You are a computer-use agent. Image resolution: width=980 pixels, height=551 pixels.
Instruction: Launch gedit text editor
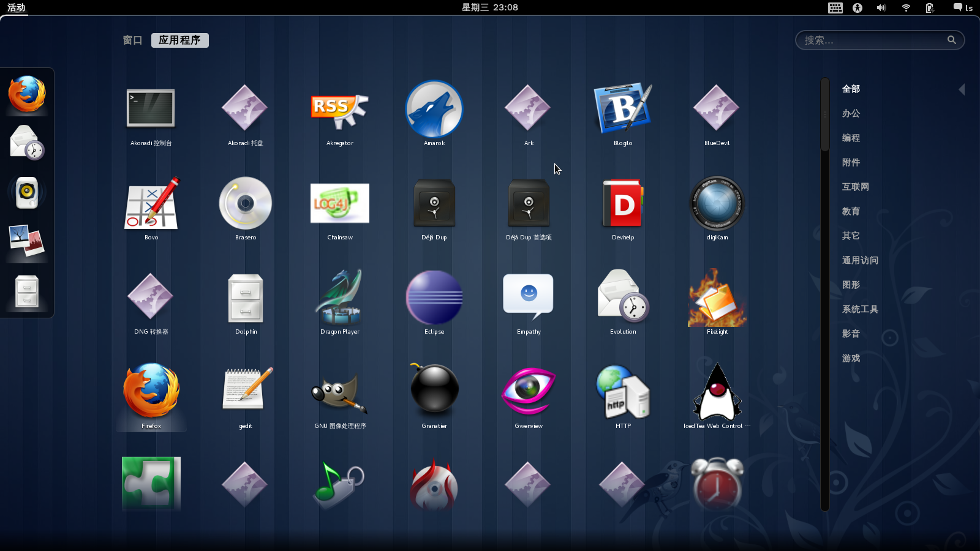[x=245, y=397]
